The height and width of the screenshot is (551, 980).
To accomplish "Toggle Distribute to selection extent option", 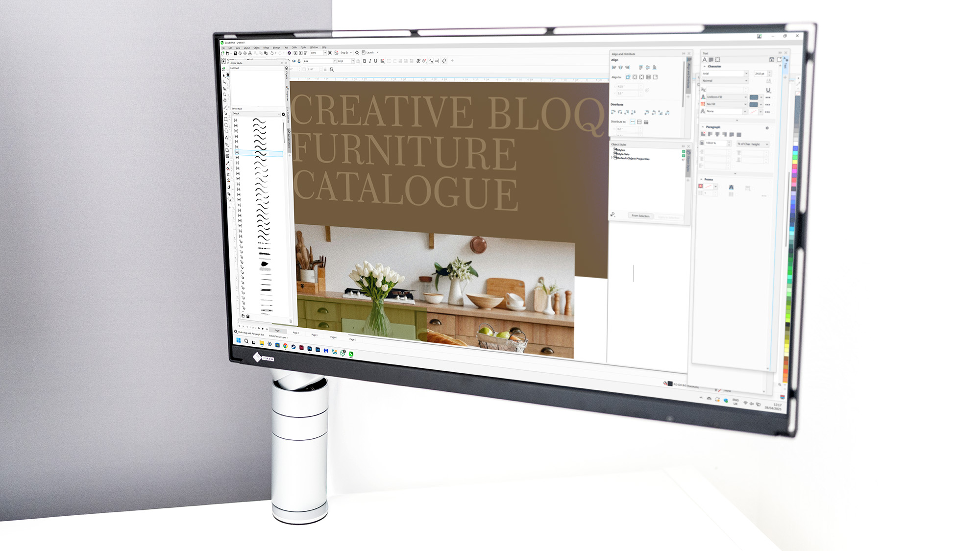I will pos(633,121).
